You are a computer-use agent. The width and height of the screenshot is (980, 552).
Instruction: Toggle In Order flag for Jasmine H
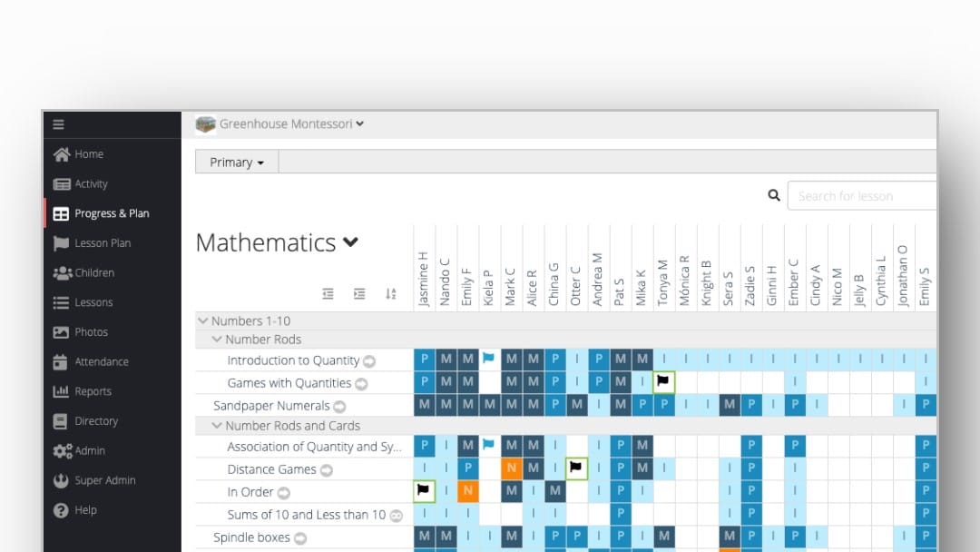point(424,490)
